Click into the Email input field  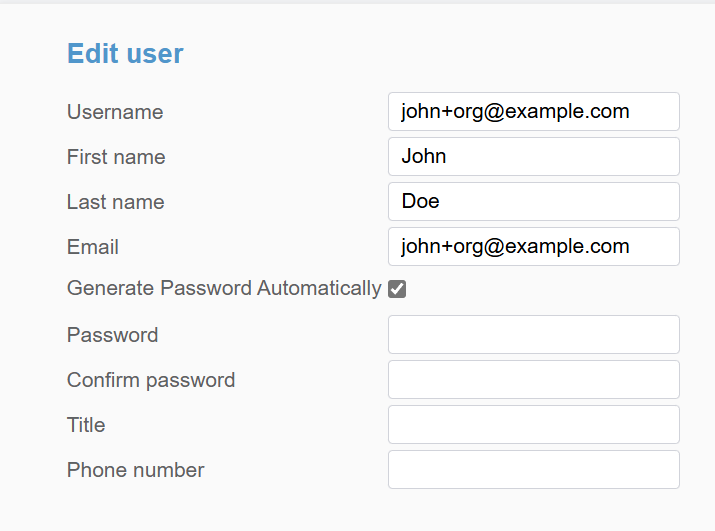click(533, 247)
